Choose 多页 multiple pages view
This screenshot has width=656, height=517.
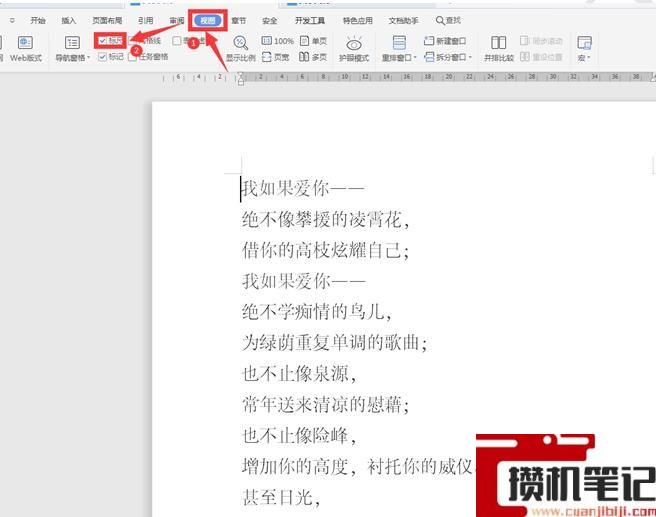(x=313, y=57)
